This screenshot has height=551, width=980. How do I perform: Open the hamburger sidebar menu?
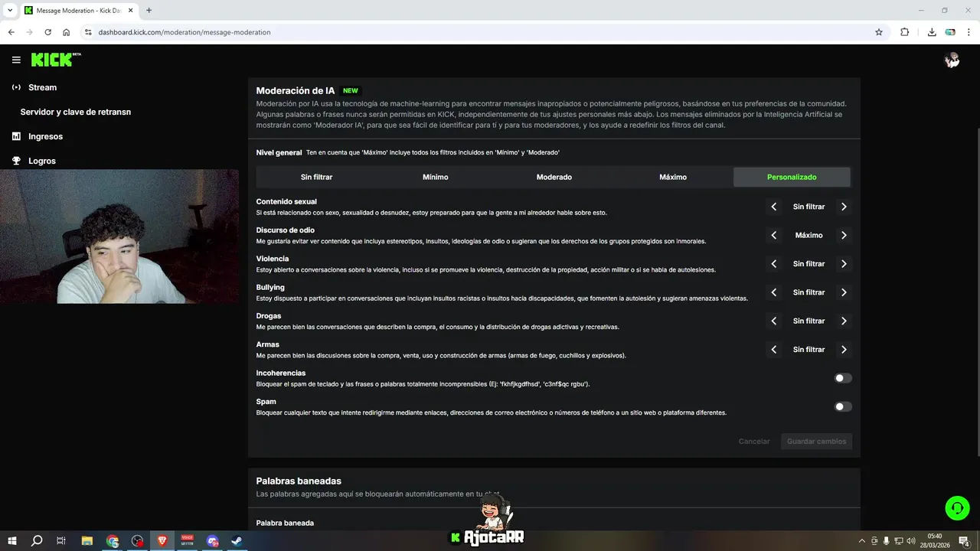pyautogui.click(x=16, y=60)
